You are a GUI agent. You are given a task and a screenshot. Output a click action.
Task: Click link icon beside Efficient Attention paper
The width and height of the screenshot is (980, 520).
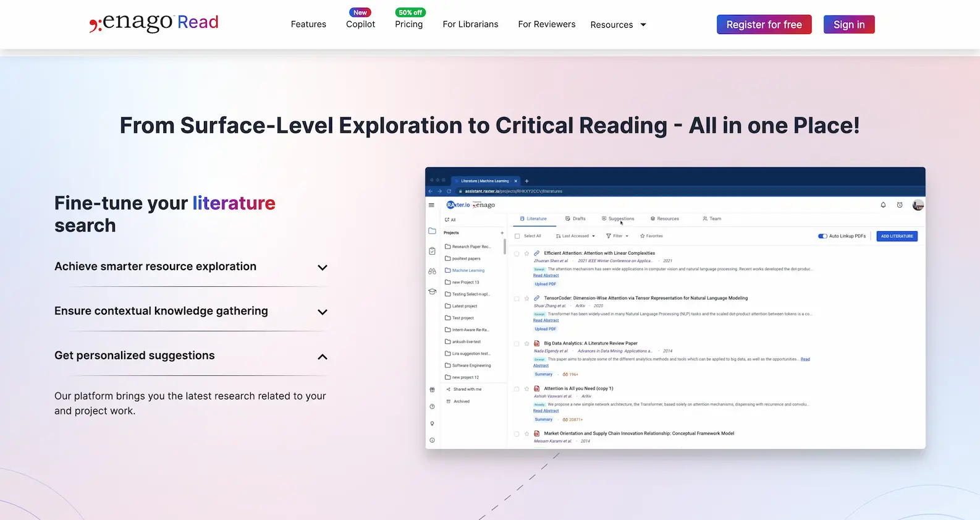click(536, 254)
